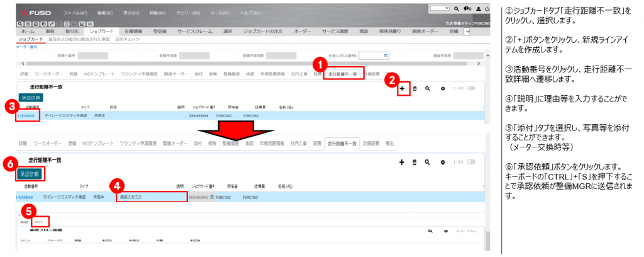The height and width of the screenshot is (257, 644).
Task: Click the 説明 field containing 前回入力ミス
Action: click(x=148, y=197)
